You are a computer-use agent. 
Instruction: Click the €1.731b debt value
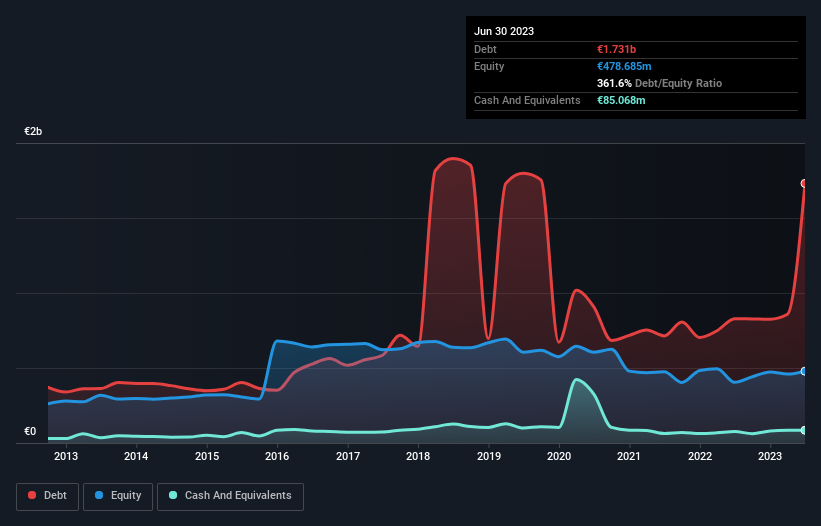pos(616,49)
